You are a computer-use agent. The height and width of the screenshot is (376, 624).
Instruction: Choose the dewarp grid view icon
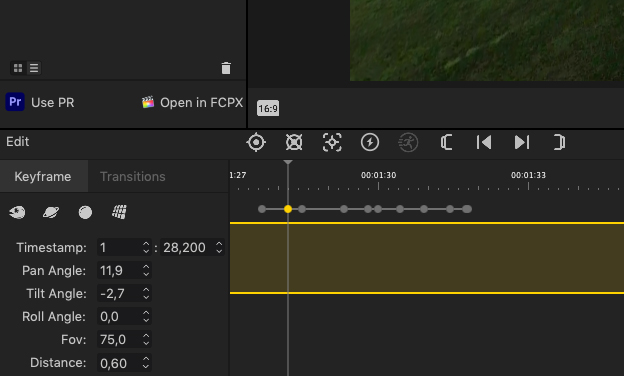119,212
